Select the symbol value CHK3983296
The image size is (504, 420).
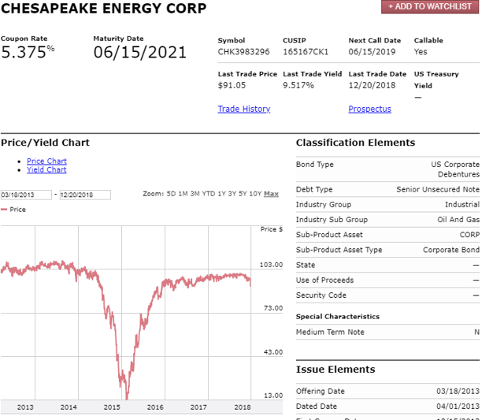(243, 52)
